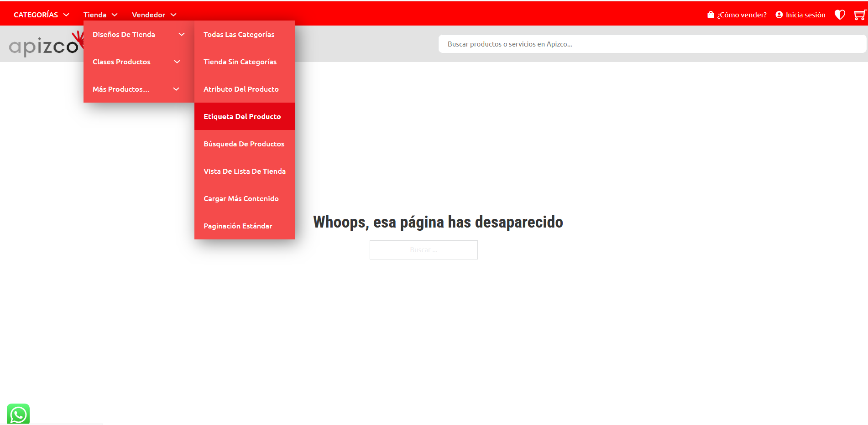This screenshot has width=868, height=425.
Task: Click the Apizco logo
Action: coord(44,46)
